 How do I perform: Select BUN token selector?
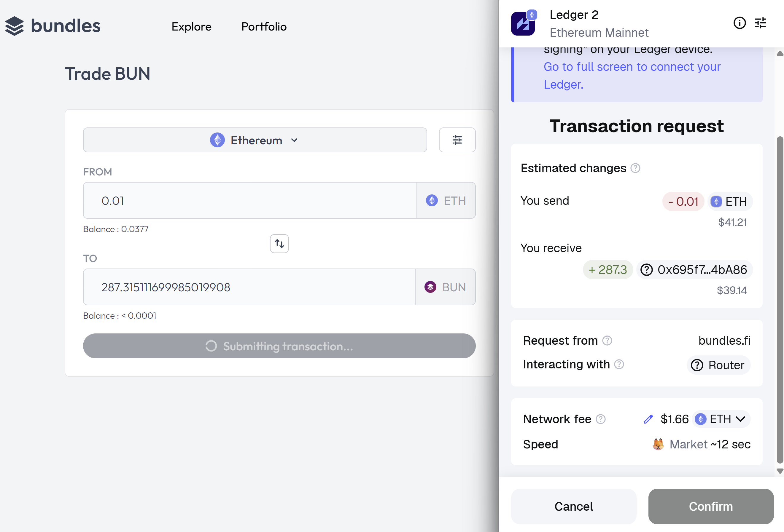click(445, 287)
